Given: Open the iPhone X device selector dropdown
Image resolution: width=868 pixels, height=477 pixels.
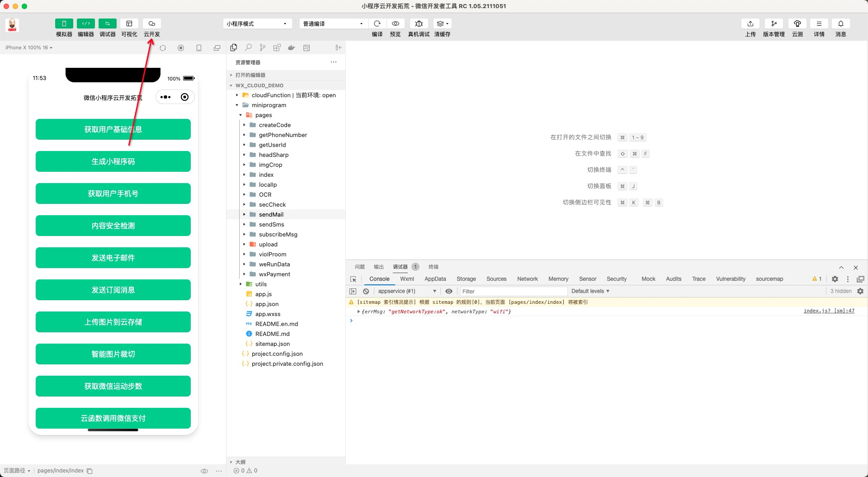Looking at the screenshot, I should point(29,47).
